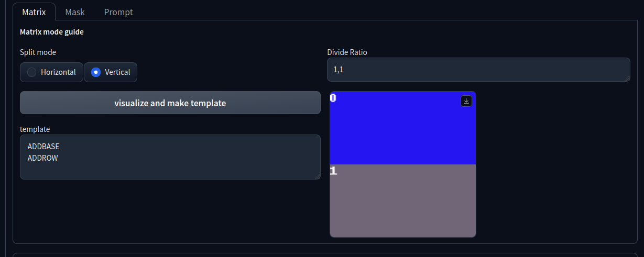
Task: Select Horizontal split mode
Action: point(51,72)
